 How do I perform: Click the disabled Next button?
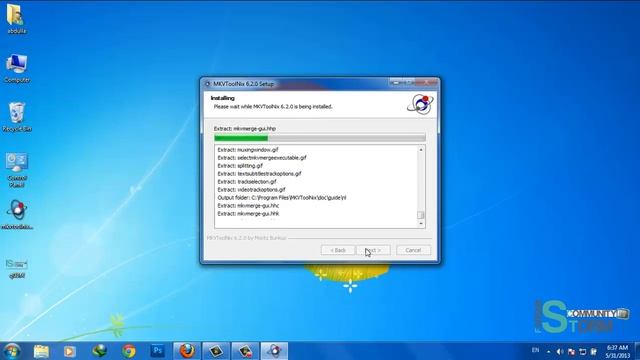click(x=373, y=250)
